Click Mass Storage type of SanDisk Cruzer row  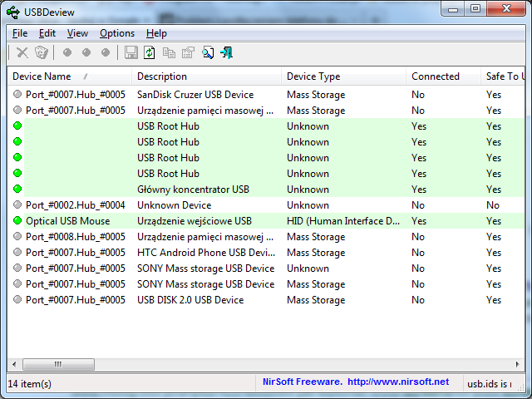tap(316, 94)
